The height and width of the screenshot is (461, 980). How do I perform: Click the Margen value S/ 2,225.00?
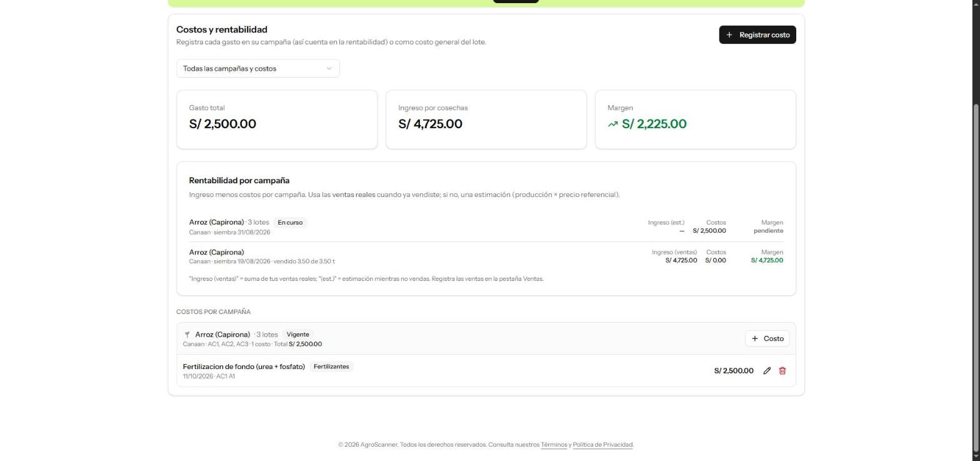[654, 124]
